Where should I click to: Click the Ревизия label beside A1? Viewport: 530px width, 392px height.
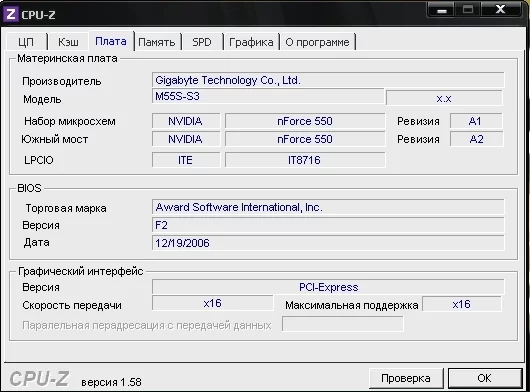(x=418, y=121)
